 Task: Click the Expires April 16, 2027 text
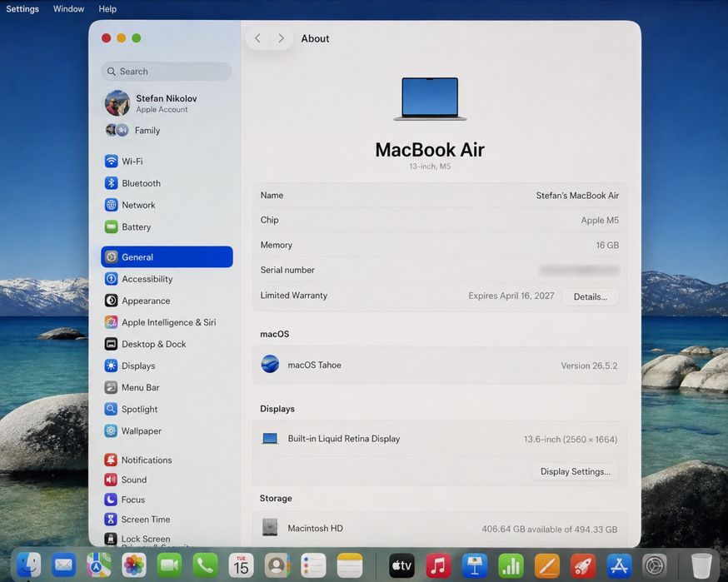[x=511, y=296]
